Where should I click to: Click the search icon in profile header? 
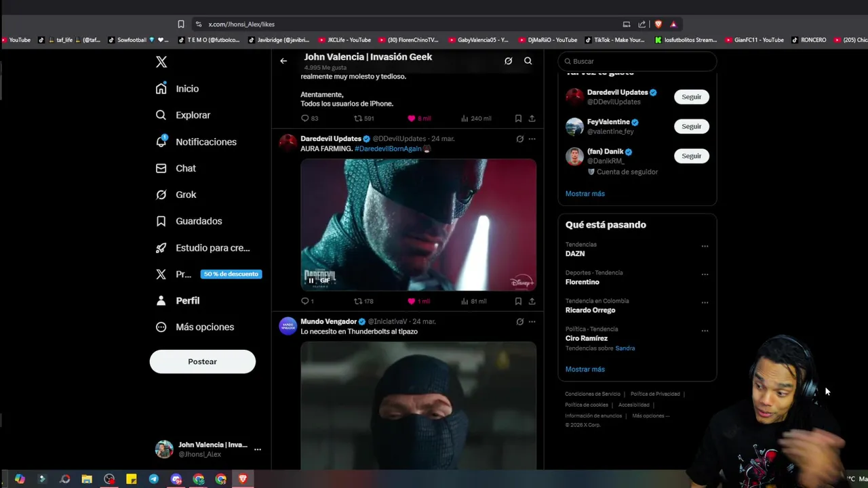pyautogui.click(x=528, y=61)
